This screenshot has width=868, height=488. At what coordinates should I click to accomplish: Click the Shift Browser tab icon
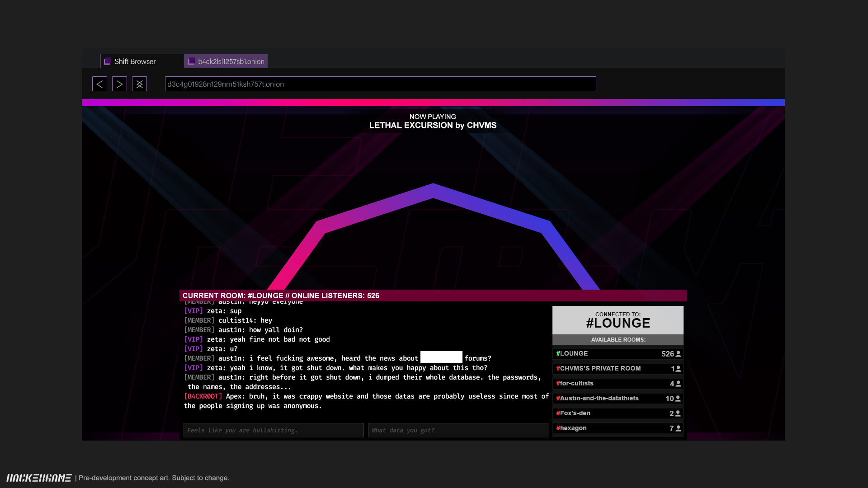[x=107, y=61]
